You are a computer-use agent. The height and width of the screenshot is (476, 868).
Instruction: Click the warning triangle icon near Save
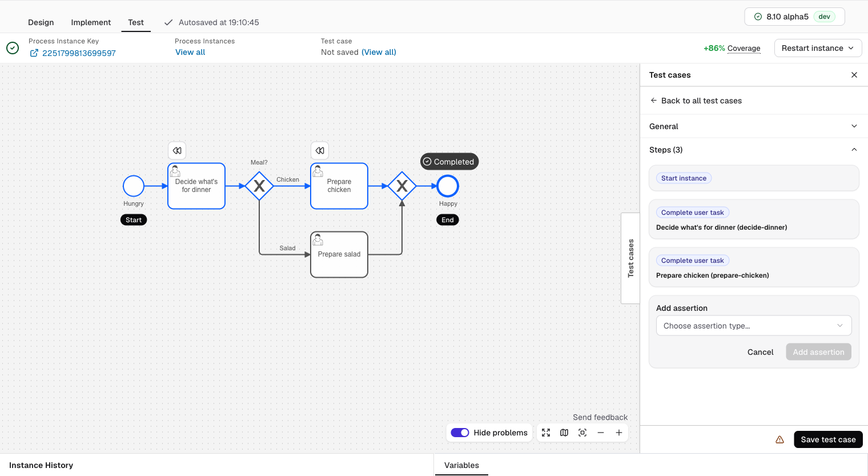click(x=779, y=439)
